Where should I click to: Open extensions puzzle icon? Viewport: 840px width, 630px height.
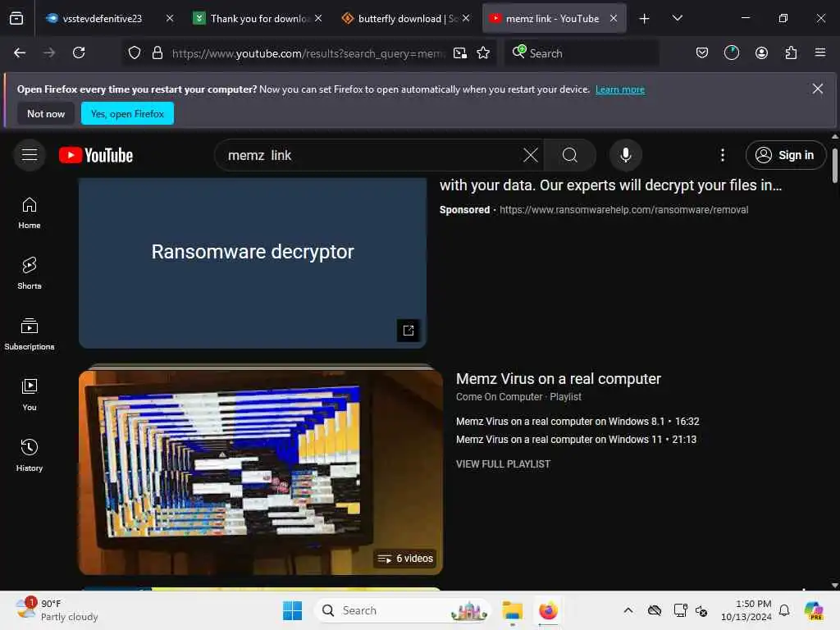[791, 52]
